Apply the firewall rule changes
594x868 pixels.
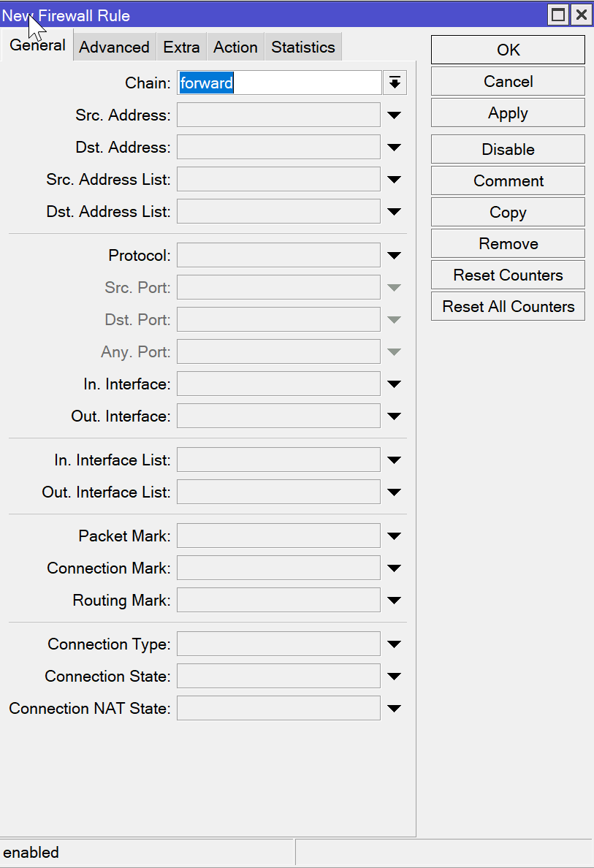coord(507,113)
